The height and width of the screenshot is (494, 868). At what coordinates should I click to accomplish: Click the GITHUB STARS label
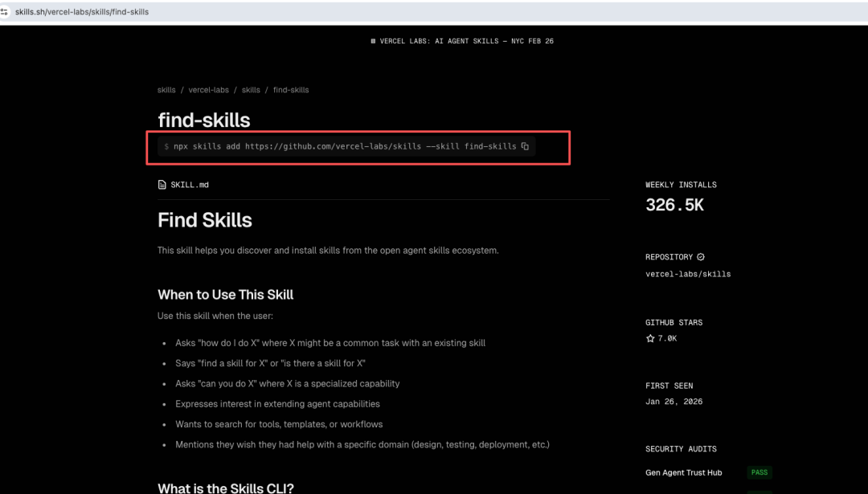point(674,323)
